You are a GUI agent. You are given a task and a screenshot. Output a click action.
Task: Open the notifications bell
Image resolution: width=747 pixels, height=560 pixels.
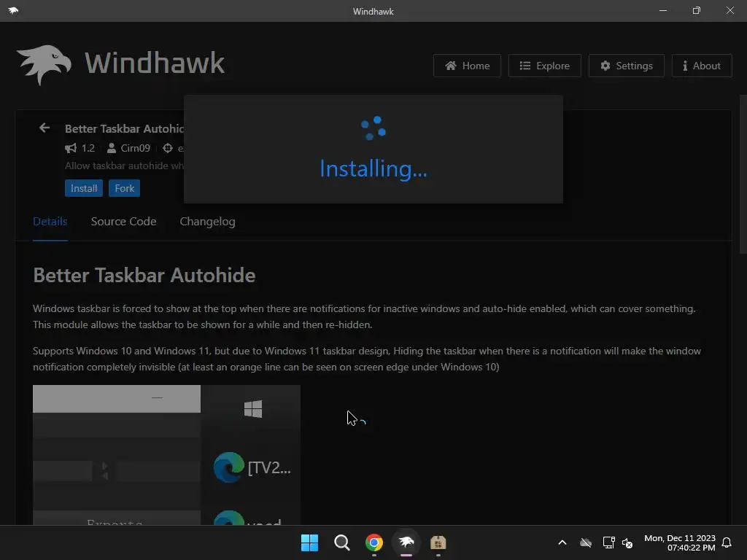point(727,542)
